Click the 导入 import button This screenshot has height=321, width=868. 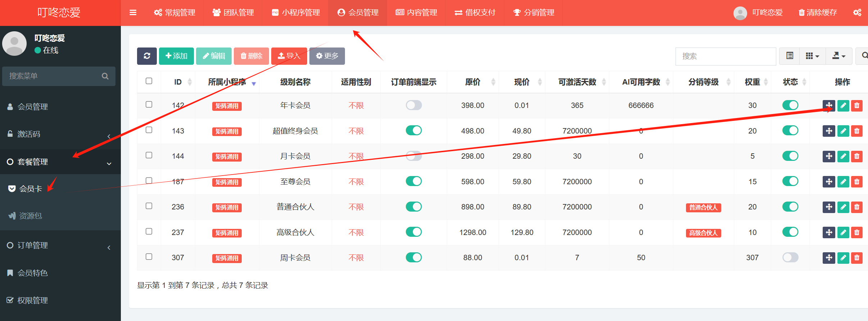click(289, 56)
